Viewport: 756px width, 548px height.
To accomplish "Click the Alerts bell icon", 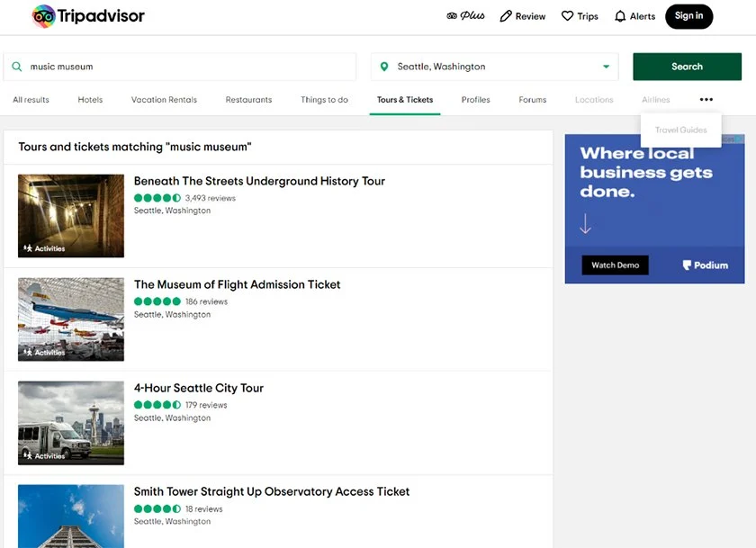I will point(620,16).
